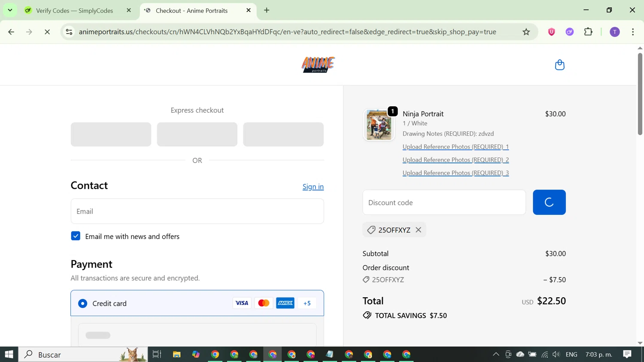Close the Verify Codes — SimplyCodes tab
The width and height of the screenshot is (644, 362).
click(129, 10)
